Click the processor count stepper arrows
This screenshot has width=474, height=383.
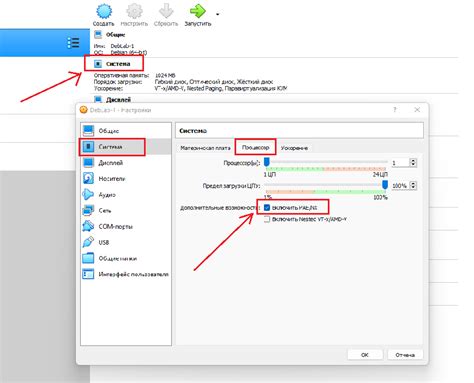click(x=413, y=163)
